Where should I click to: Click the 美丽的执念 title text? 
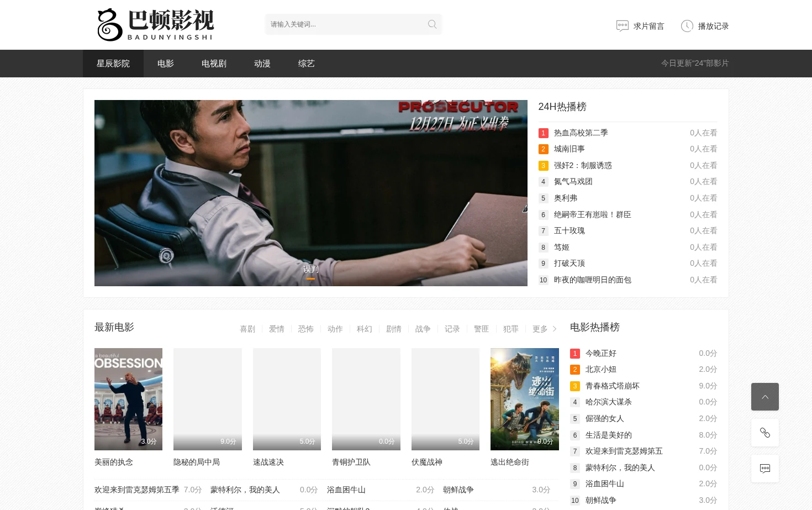114,462
